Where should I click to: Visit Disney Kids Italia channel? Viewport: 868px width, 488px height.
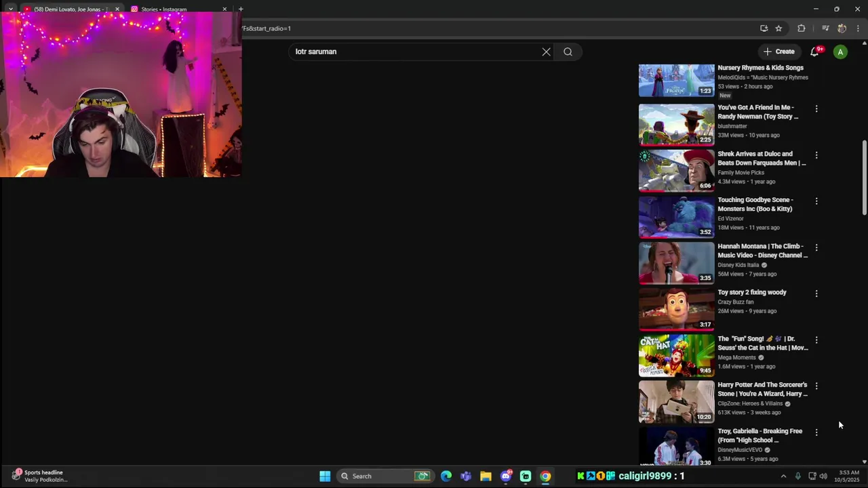(x=738, y=265)
